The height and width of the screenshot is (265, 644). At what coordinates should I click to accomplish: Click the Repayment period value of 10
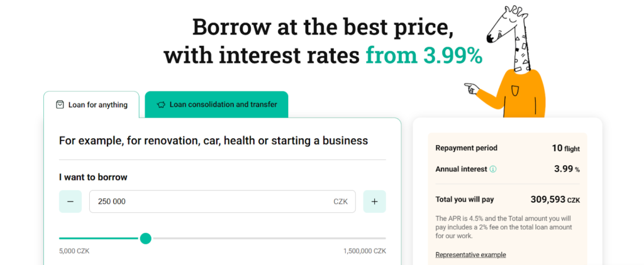tap(557, 148)
